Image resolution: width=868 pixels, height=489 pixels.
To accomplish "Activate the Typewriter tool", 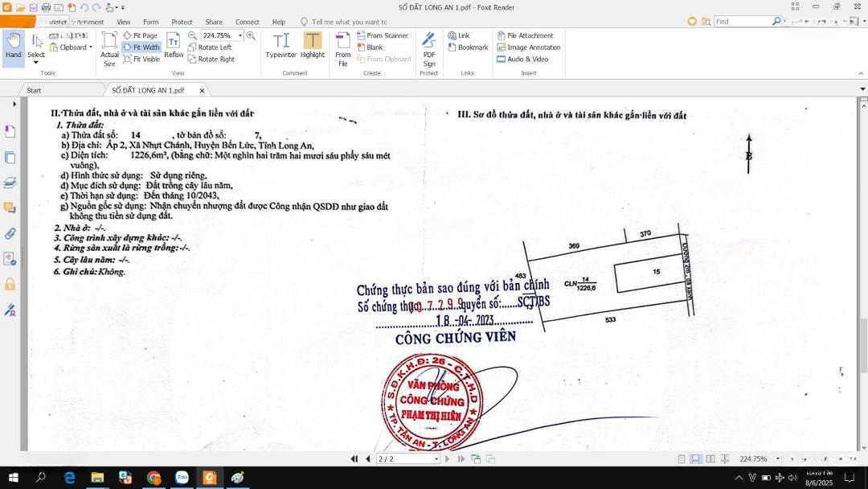I will pos(281,46).
